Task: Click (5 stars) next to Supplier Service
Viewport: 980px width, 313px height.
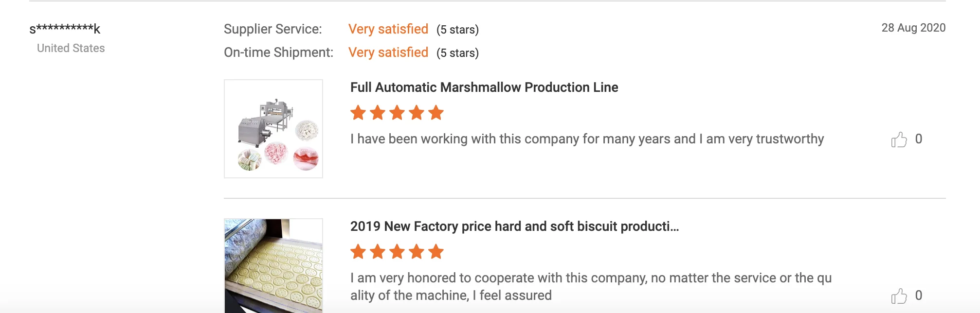Action: pos(457,30)
